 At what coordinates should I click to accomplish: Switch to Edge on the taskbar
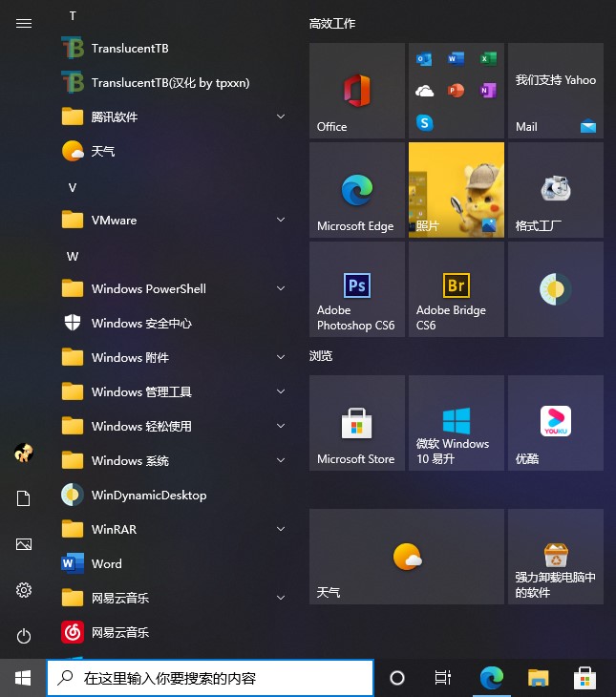point(492,678)
